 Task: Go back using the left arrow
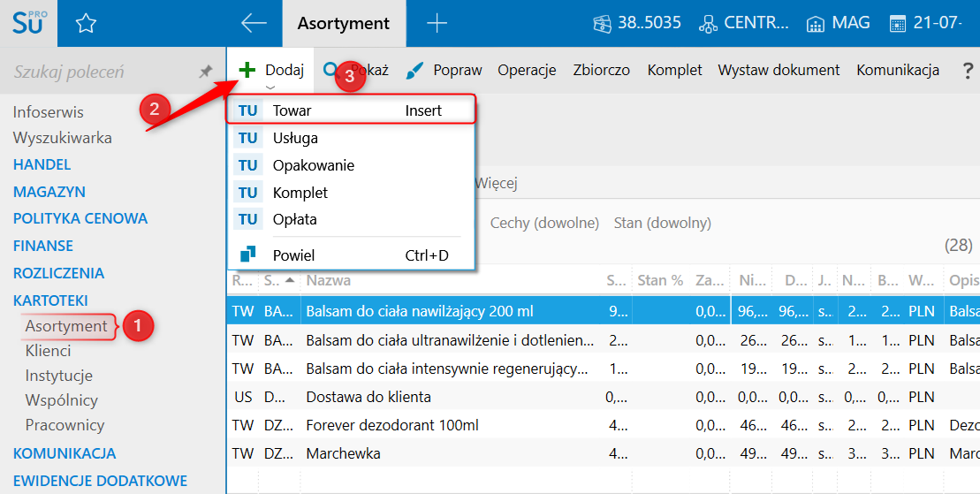click(x=254, y=24)
